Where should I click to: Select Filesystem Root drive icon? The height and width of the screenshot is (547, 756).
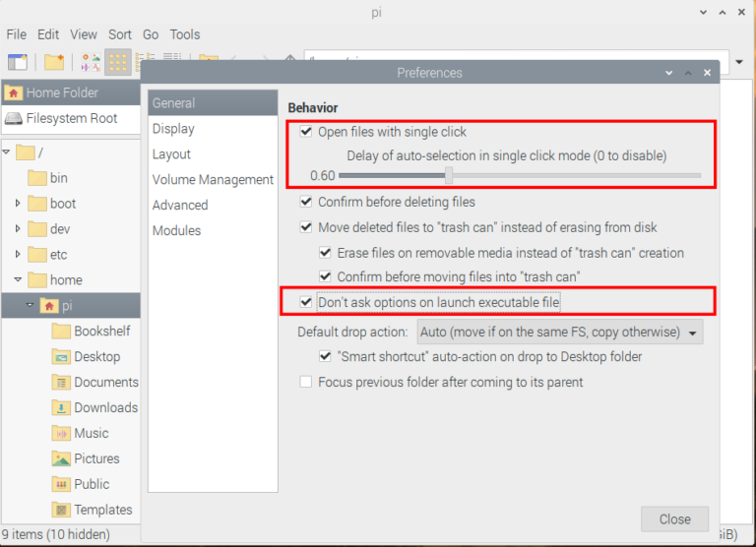click(14, 118)
